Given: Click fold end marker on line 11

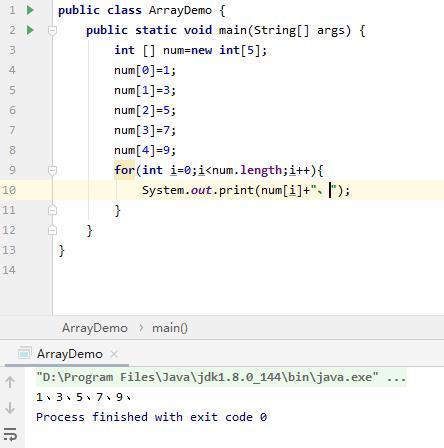Looking at the screenshot, I should pos(52,210).
